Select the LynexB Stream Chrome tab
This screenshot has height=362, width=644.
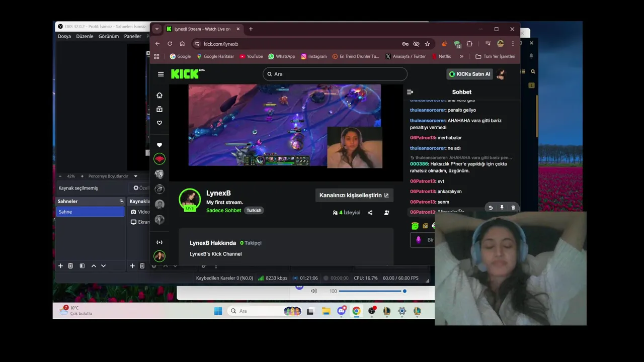(203, 29)
